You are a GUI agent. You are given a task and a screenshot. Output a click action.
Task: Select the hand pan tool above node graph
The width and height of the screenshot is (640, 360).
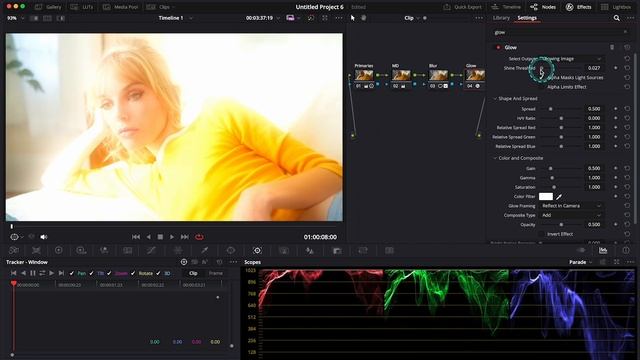(x=364, y=18)
